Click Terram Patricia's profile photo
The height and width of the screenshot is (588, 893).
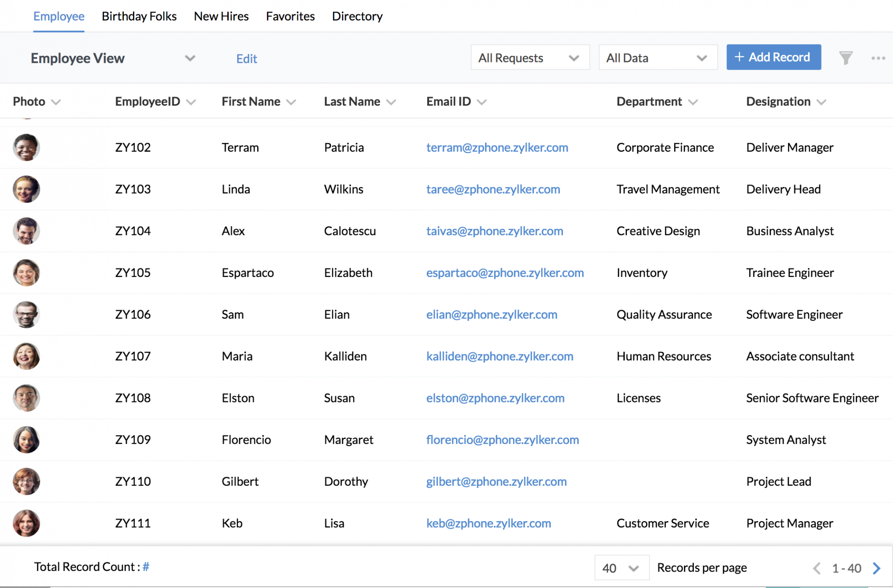tap(26, 147)
